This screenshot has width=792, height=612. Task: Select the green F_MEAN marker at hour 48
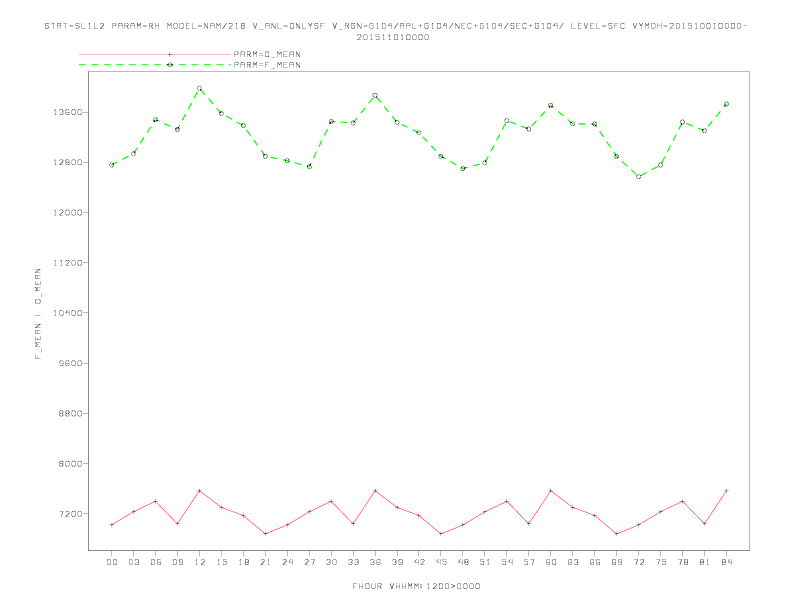[x=463, y=168]
